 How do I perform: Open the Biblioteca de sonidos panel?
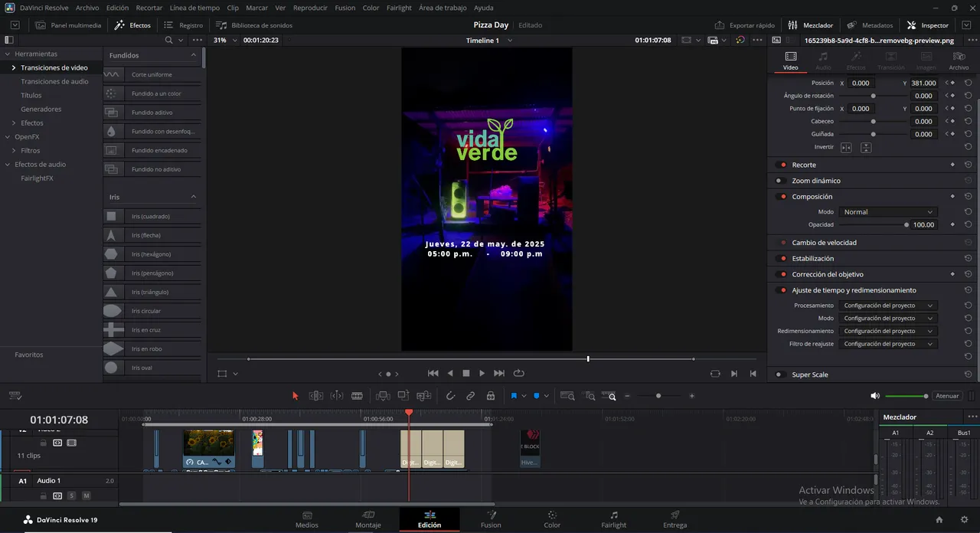tap(254, 25)
